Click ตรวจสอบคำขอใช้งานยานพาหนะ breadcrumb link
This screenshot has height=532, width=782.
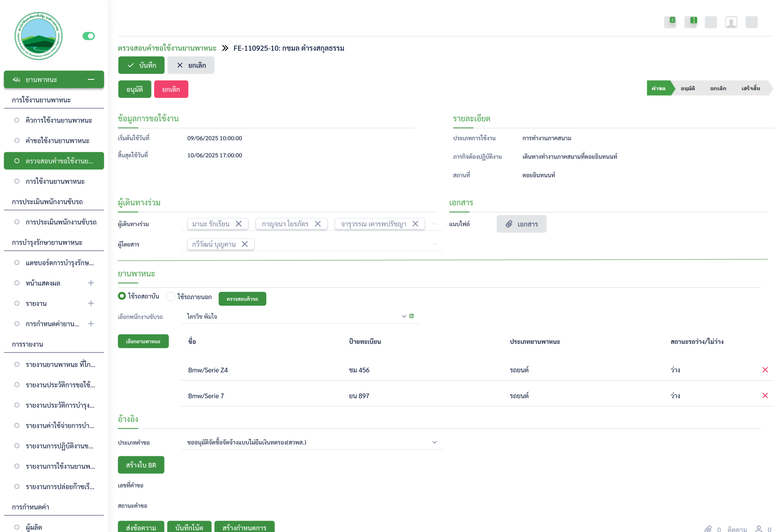pyautogui.click(x=167, y=48)
